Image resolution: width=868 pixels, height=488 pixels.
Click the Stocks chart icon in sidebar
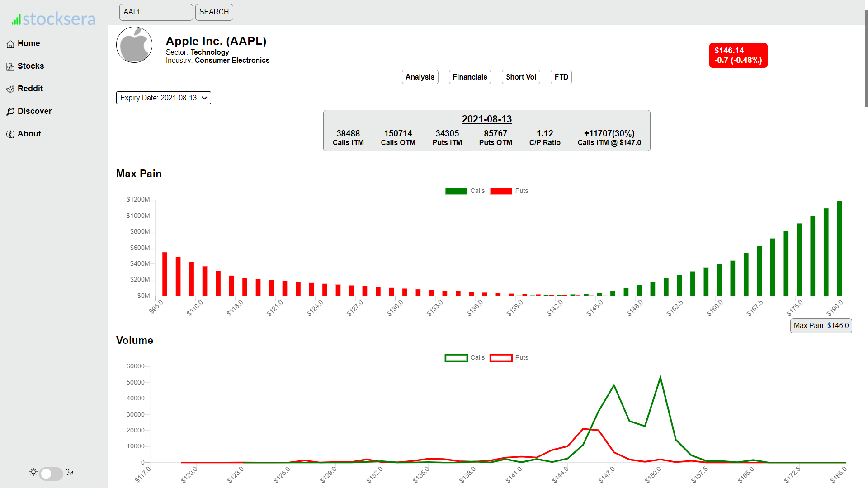[10, 66]
